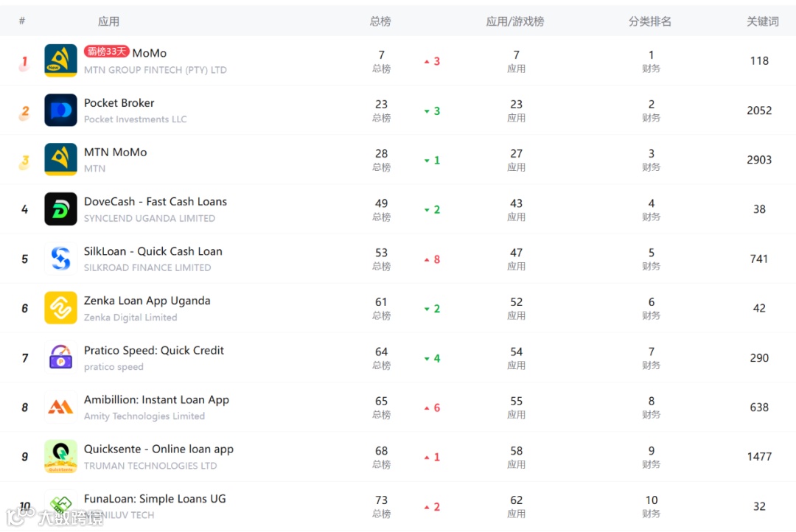Click the up 1 indicator for Quicksente
796x532 pixels.
[432, 458]
